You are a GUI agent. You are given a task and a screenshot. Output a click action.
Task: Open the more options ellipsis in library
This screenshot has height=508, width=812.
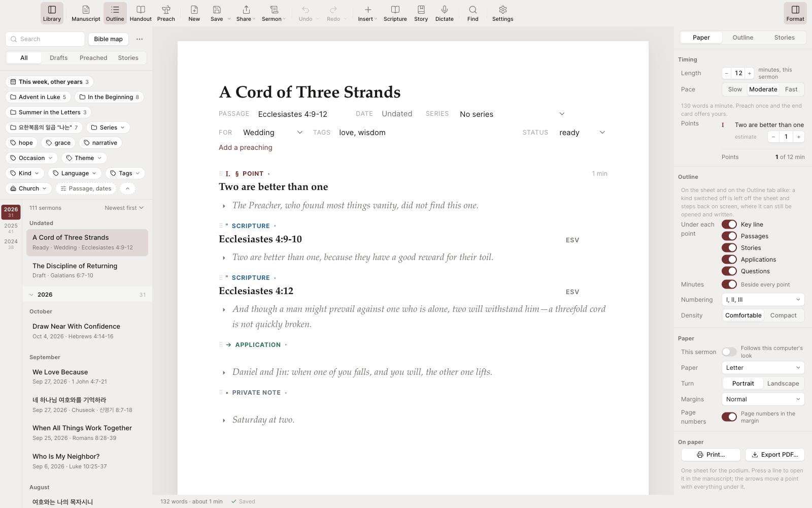[140, 39]
